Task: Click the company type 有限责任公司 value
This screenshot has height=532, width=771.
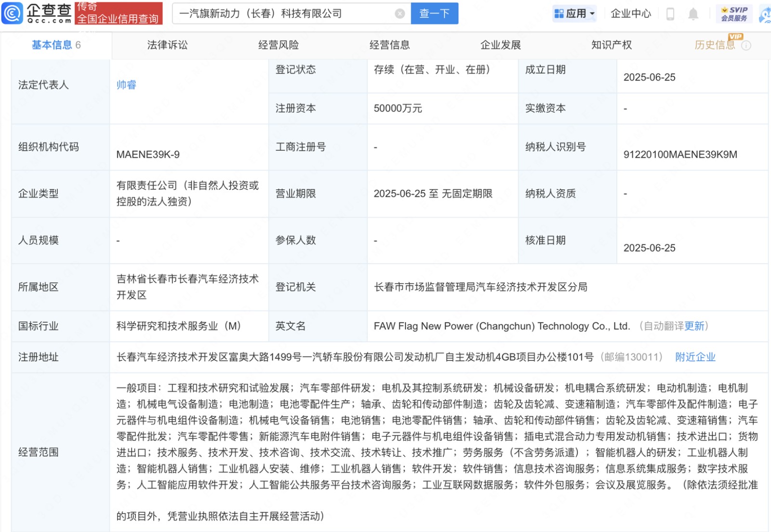Action: 188,194
